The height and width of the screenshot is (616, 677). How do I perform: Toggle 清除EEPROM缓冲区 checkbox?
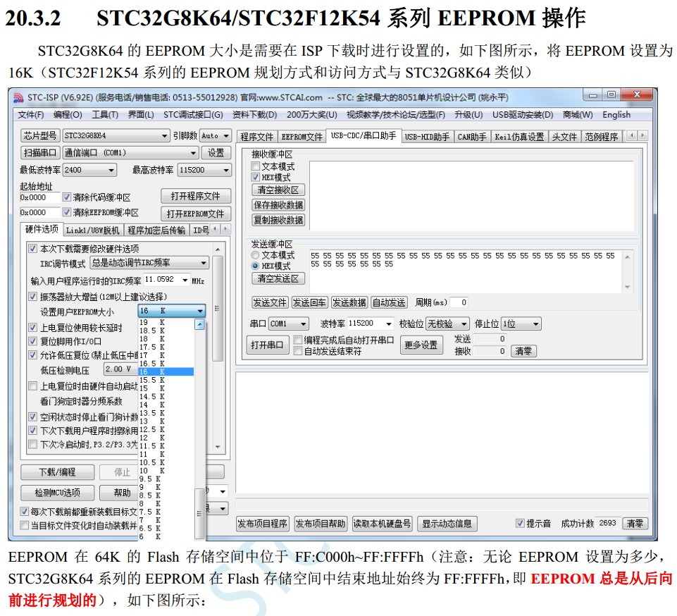pyautogui.click(x=66, y=212)
